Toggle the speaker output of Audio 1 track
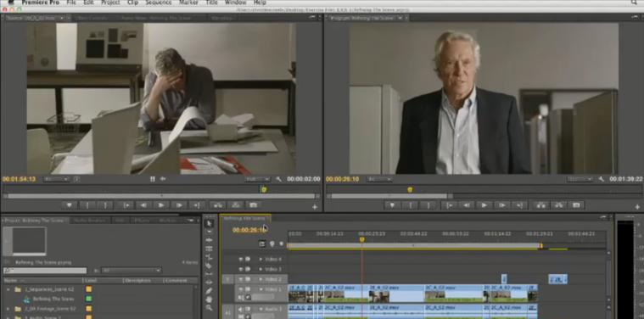The height and width of the screenshot is (319, 644). [x=241, y=309]
